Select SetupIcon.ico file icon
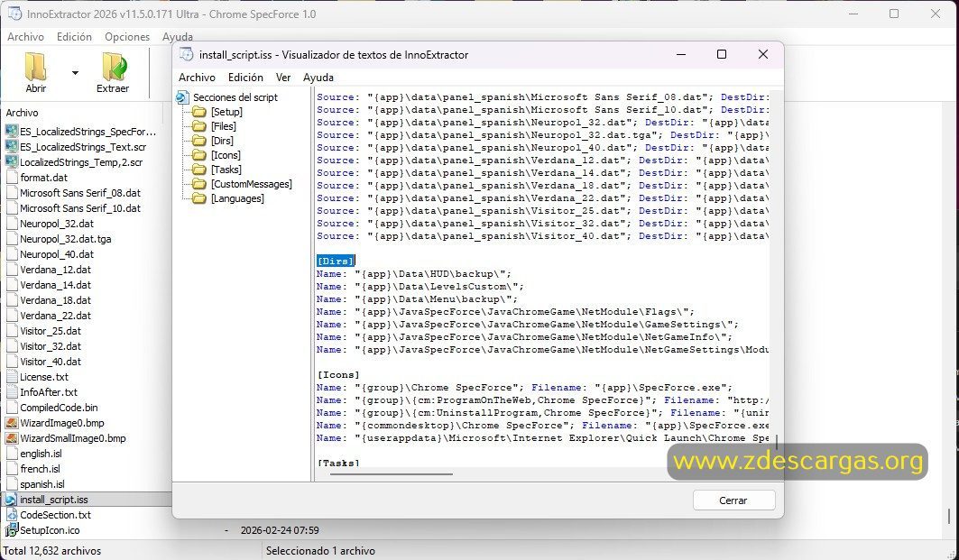The height and width of the screenshot is (560, 959). pyautogui.click(x=11, y=530)
